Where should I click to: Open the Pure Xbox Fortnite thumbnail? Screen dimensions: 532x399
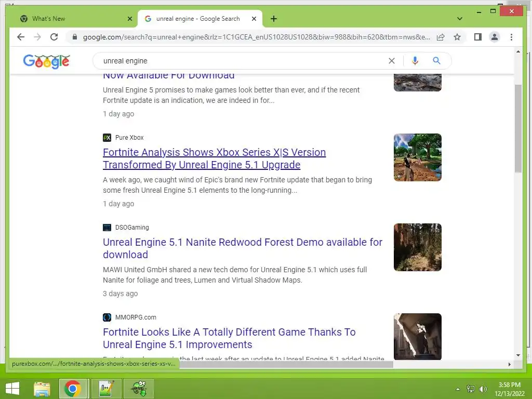[x=417, y=157]
